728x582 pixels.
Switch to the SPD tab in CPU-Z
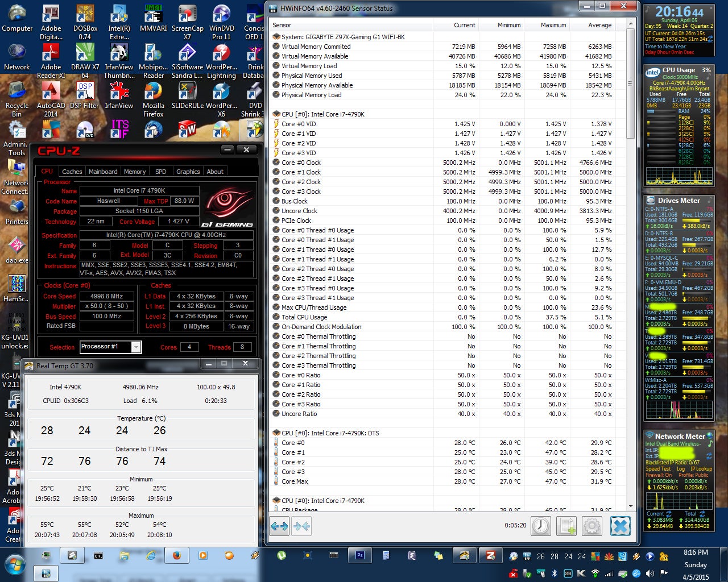[161, 171]
